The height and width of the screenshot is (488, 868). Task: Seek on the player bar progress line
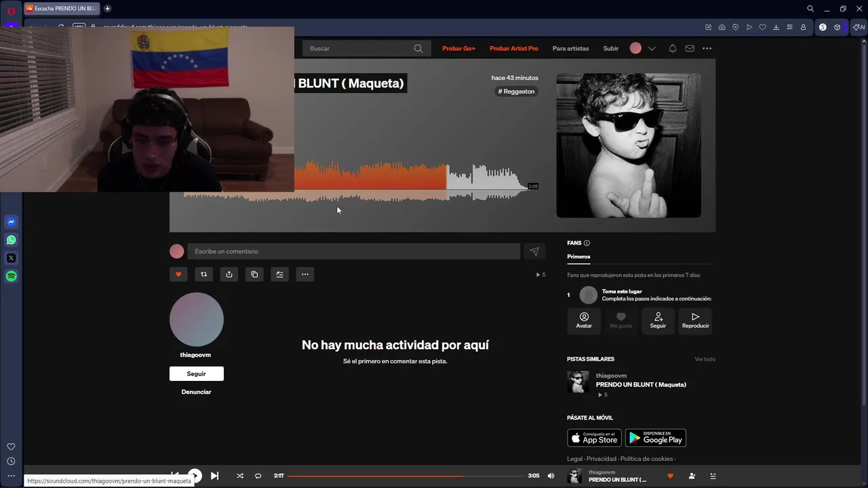click(405, 476)
